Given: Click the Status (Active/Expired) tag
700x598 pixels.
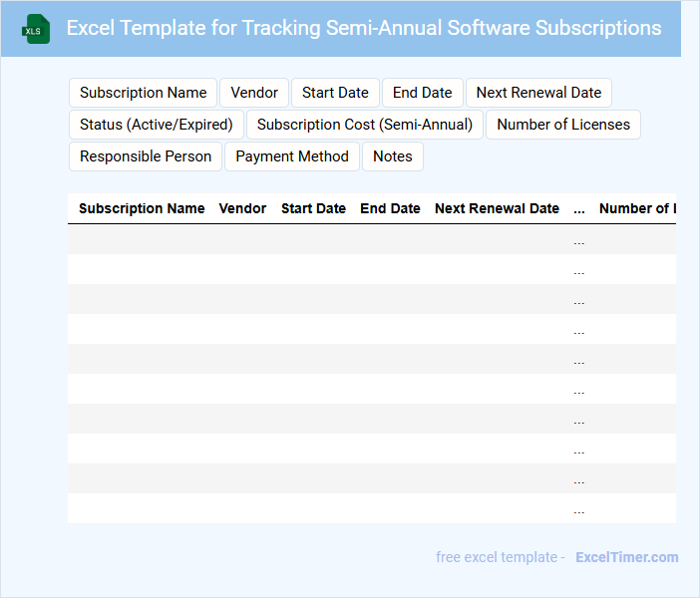Looking at the screenshot, I should [156, 125].
